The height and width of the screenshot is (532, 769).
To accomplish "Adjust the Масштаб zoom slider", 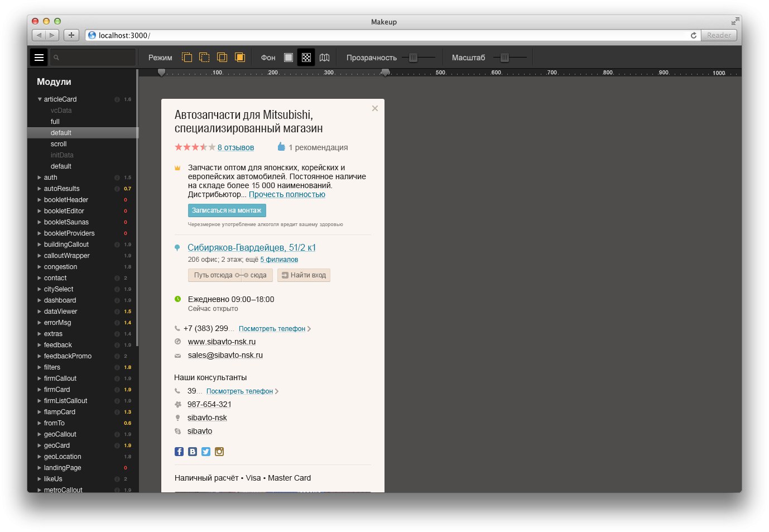I will tap(504, 57).
